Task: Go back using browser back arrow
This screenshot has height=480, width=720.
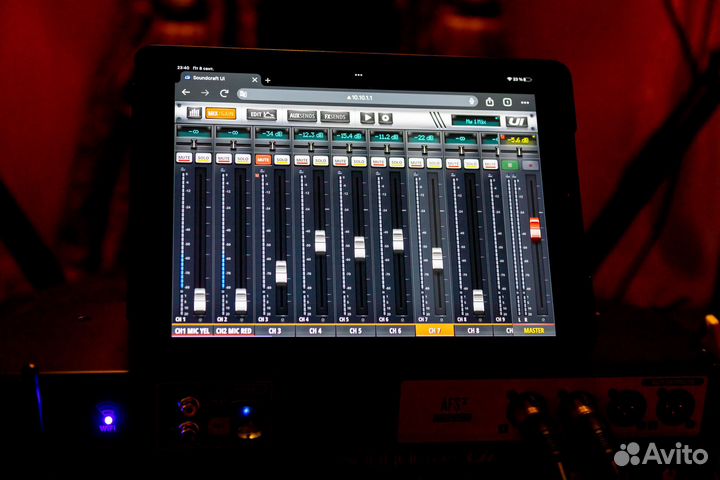Action: point(186,94)
